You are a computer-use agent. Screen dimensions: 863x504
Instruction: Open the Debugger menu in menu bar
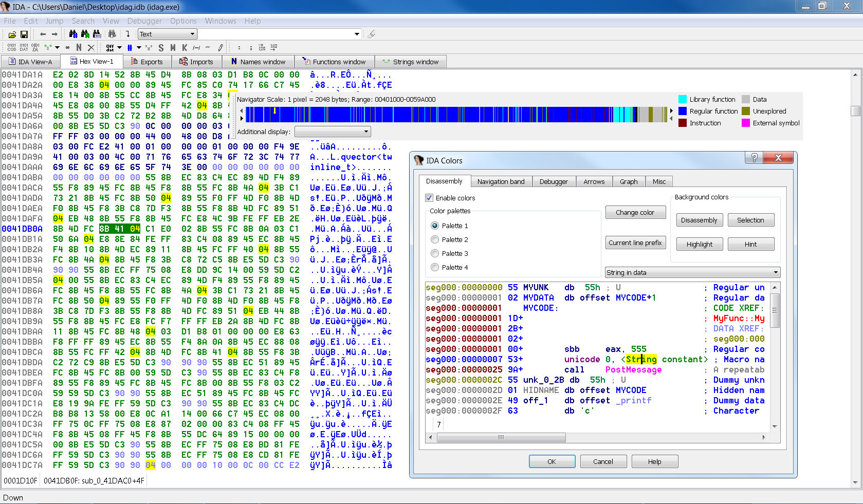[x=144, y=21]
